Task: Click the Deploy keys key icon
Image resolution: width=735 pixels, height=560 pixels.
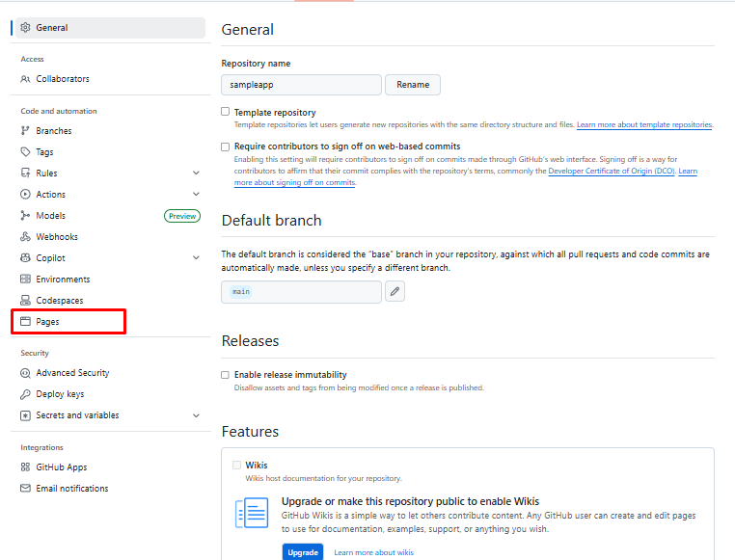Action: click(26, 394)
